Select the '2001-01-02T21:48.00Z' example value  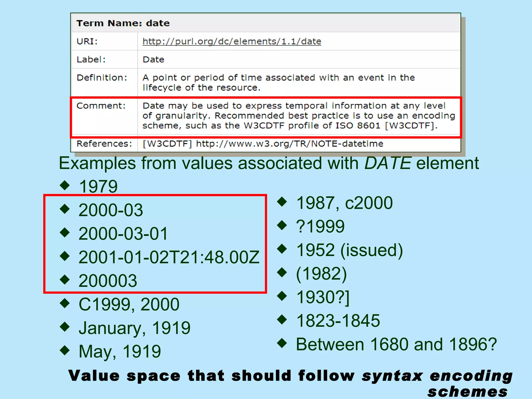[x=169, y=257]
